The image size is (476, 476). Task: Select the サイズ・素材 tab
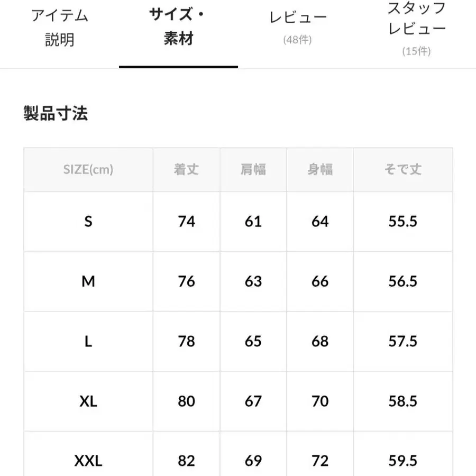click(x=179, y=26)
